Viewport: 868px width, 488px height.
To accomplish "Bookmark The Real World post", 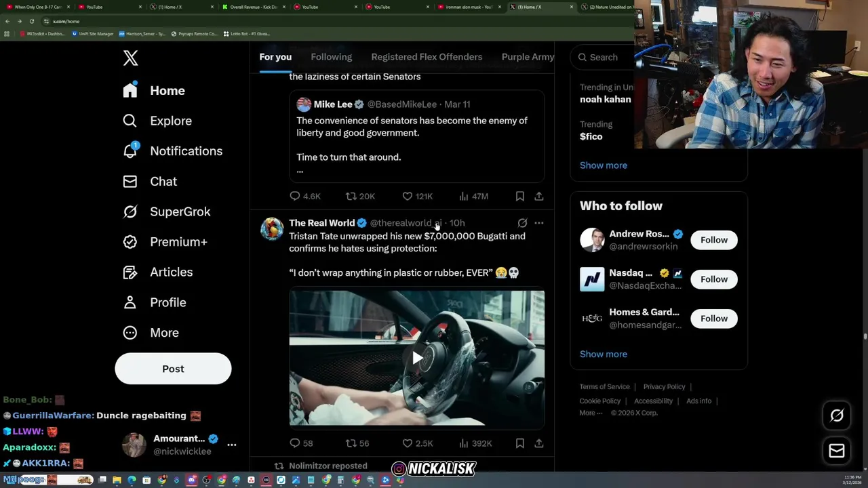I will coord(520,443).
